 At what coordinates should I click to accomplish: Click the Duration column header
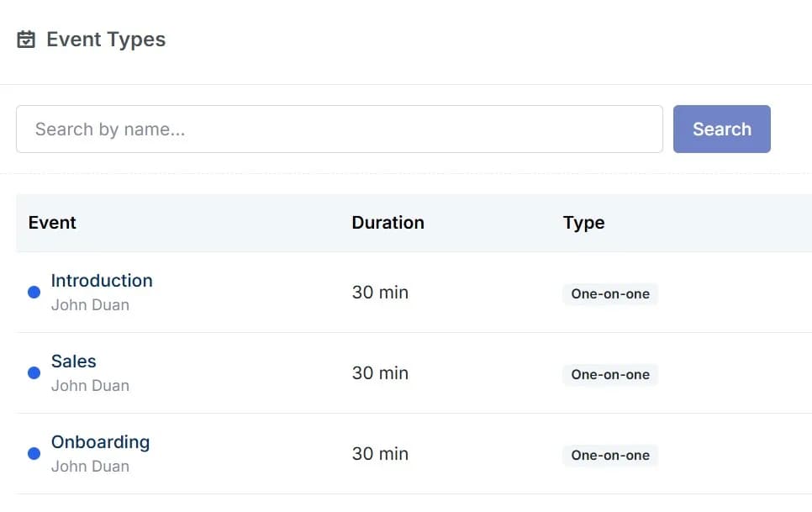pyautogui.click(x=388, y=223)
